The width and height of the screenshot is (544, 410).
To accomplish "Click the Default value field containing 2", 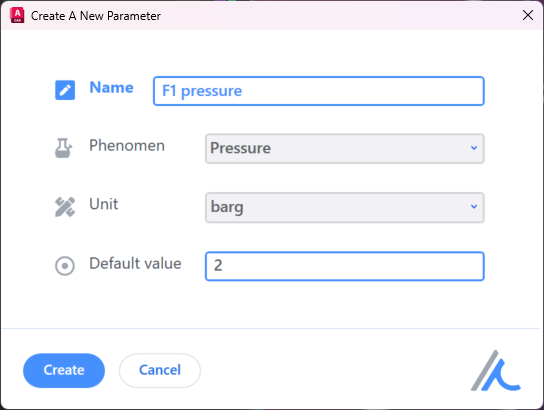I will click(345, 266).
